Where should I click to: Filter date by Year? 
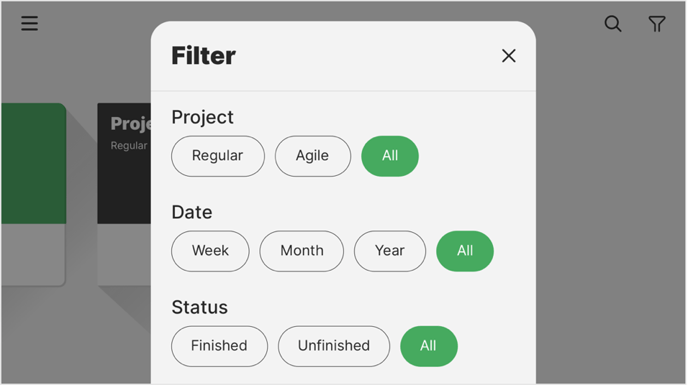click(390, 251)
